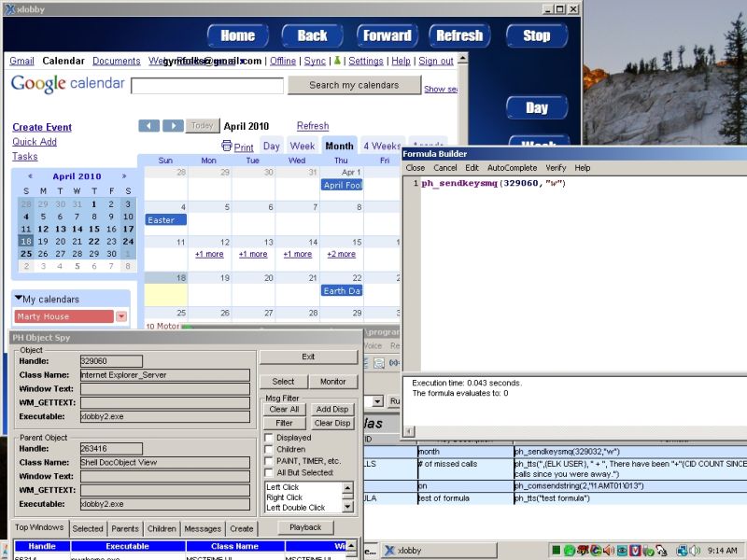
Task: Collapse the My calendars section
Action: click(18, 299)
